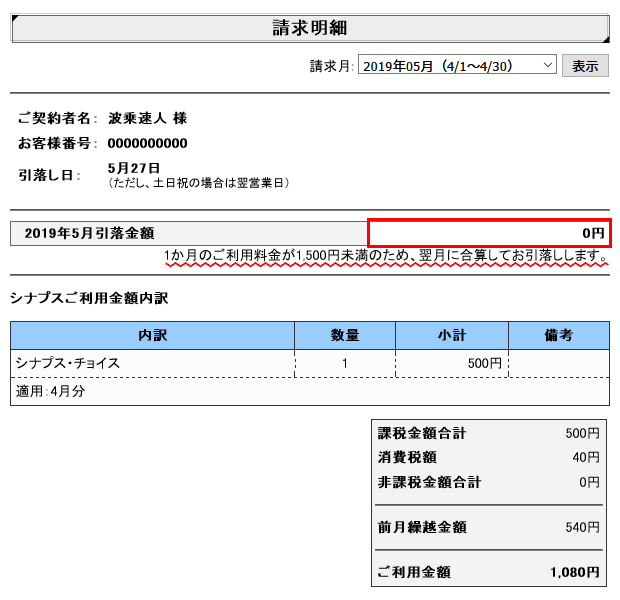Click the 小計 column header
Viewport: 620px width, 600px height.
pyautogui.click(x=452, y=335)
